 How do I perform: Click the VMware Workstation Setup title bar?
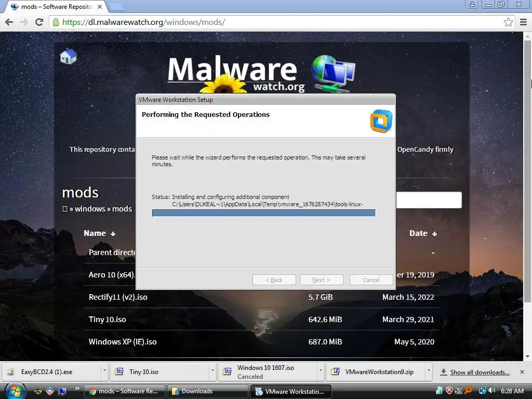265,100
